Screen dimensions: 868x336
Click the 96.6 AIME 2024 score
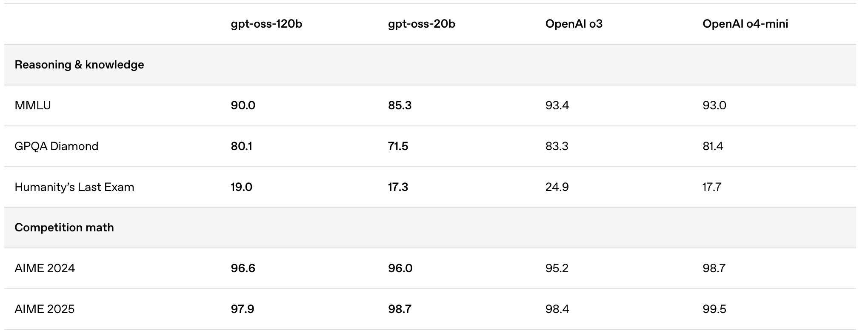click(243, 268)
